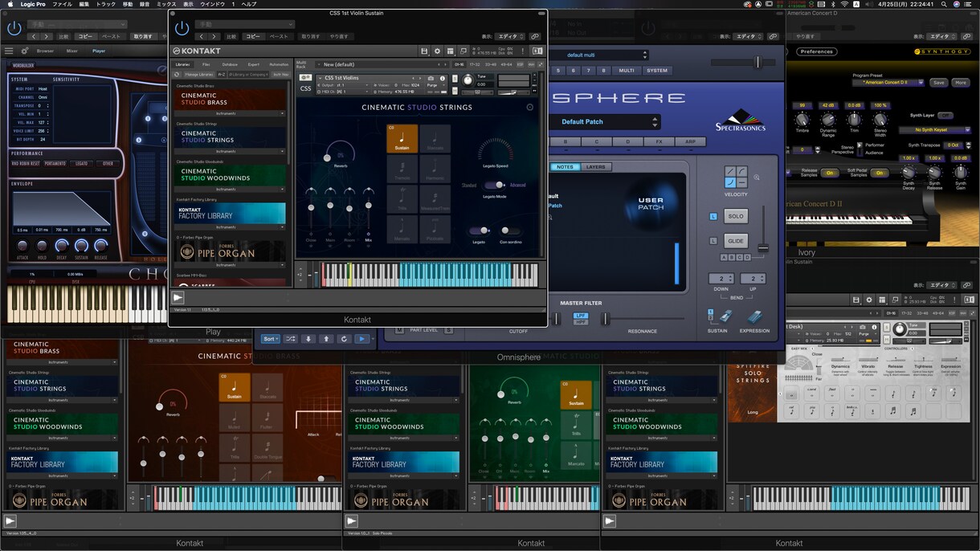
Task: Click Omnisphere shuffle icon next to Sort
Action: pyautogui.click(x=290, y=339)
